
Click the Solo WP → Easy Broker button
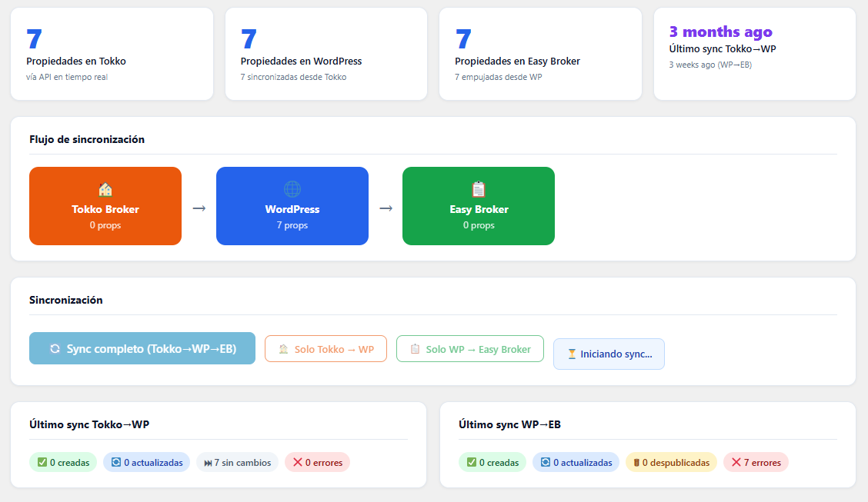coord(470,349)
